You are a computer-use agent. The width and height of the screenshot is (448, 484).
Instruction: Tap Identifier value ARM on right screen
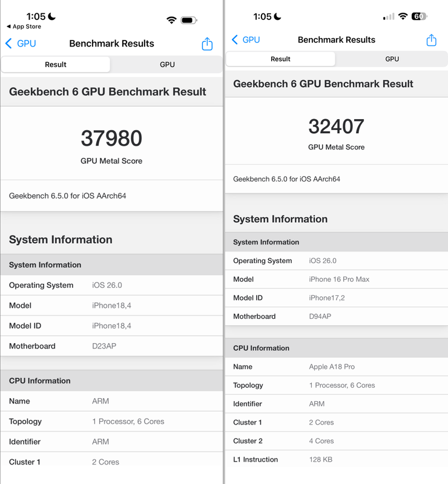coord(317,404)
